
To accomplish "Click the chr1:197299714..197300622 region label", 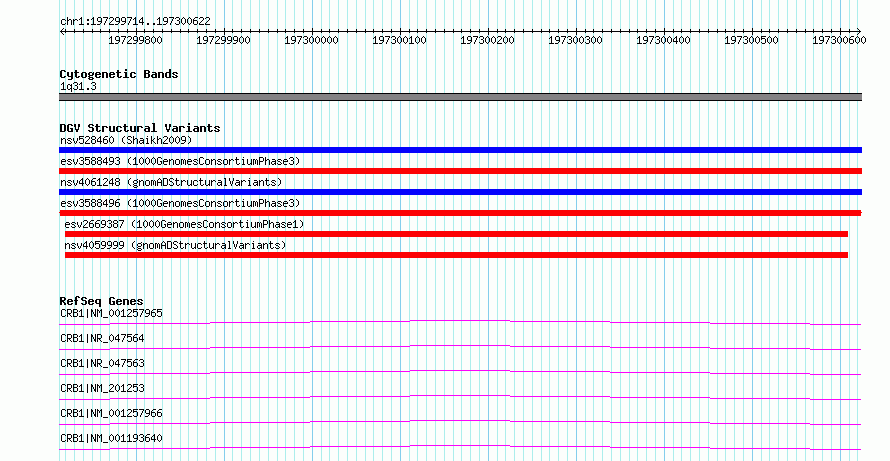I will pos(135,22).
